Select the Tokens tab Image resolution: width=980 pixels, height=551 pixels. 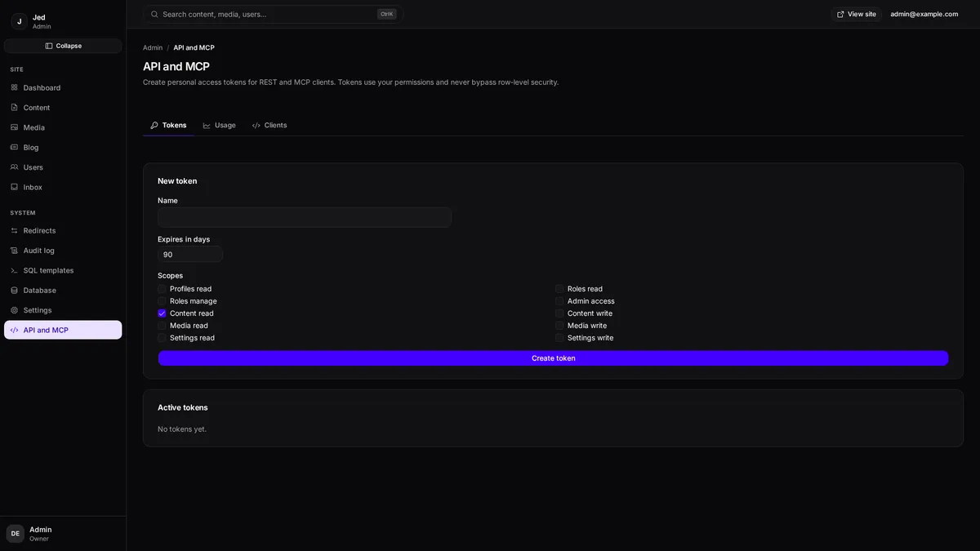(x=168, y=125)
